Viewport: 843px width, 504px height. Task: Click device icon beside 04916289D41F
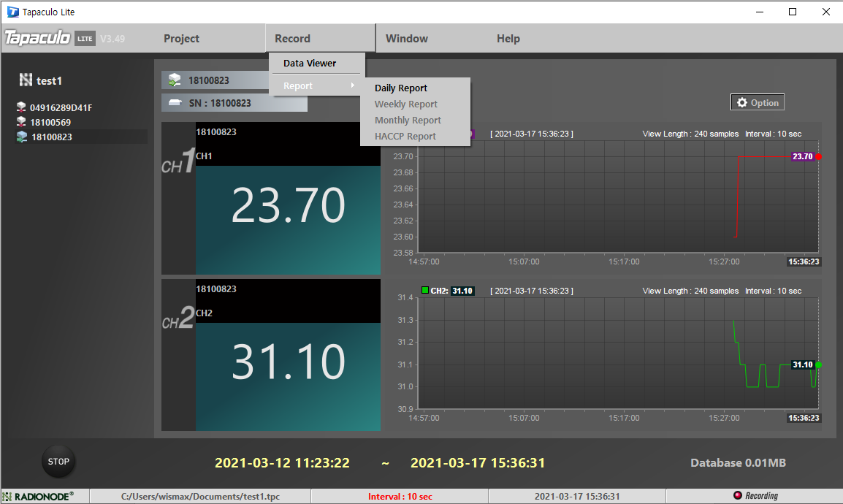[21, 107]
